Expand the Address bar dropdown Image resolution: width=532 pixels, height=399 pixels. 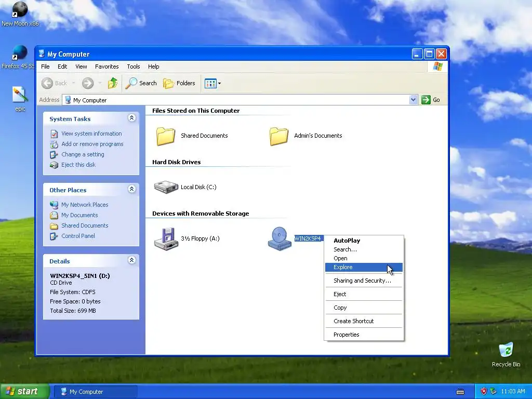pyautogui.click(x=413, y=100)
